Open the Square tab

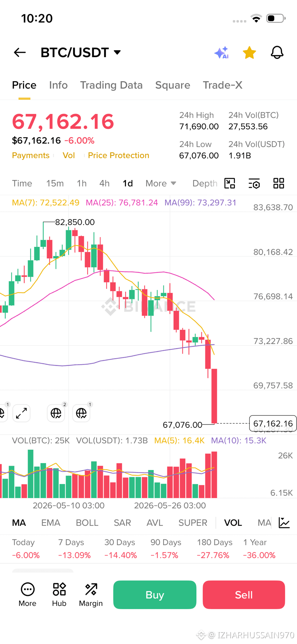173,85
